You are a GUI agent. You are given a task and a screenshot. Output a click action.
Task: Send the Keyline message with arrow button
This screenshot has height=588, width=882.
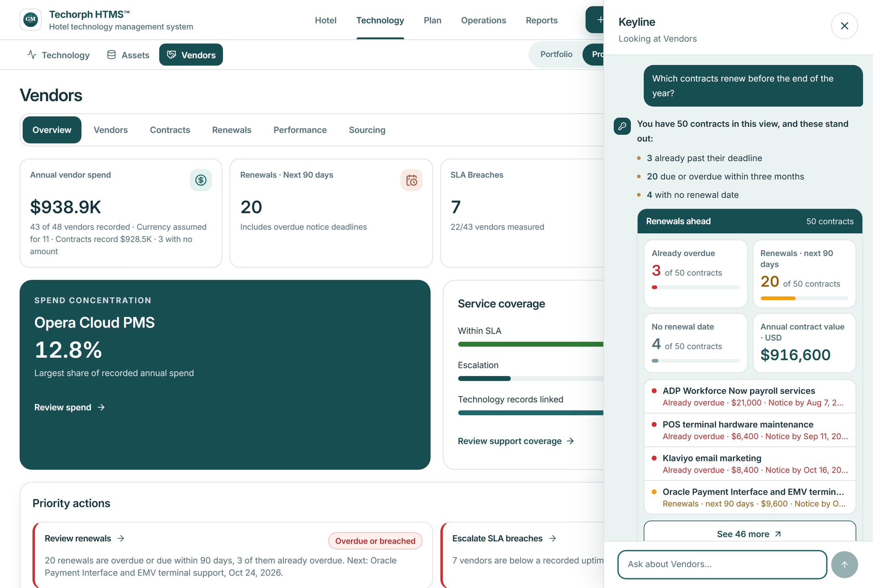click(844, 564)
